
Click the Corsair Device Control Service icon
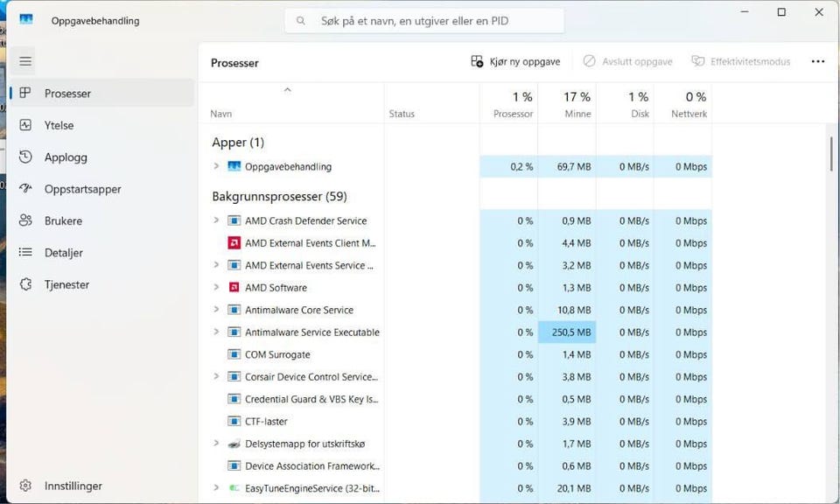pos(234,376)
